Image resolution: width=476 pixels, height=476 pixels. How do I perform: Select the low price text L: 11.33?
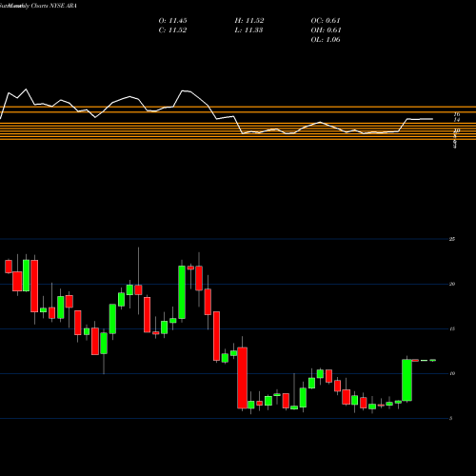pos(248,30)
